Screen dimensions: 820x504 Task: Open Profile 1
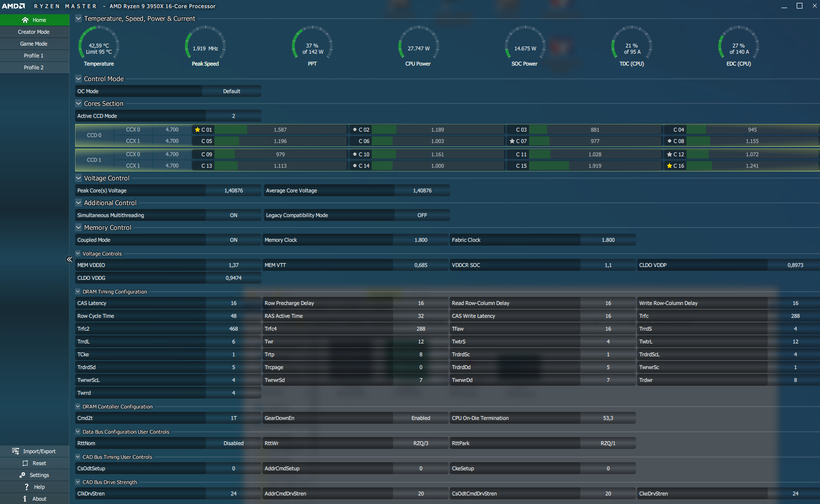pyautogui.click(x=34, y=56)
